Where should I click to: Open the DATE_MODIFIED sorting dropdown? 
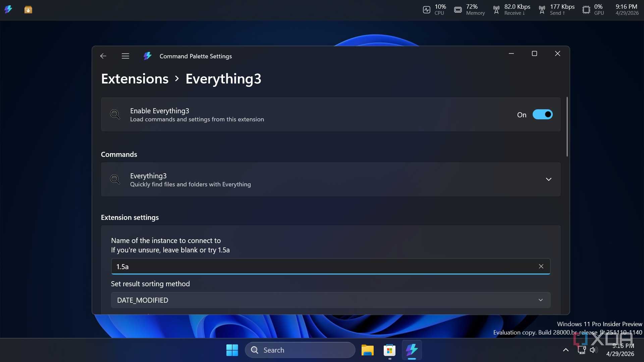click(331, 300)
